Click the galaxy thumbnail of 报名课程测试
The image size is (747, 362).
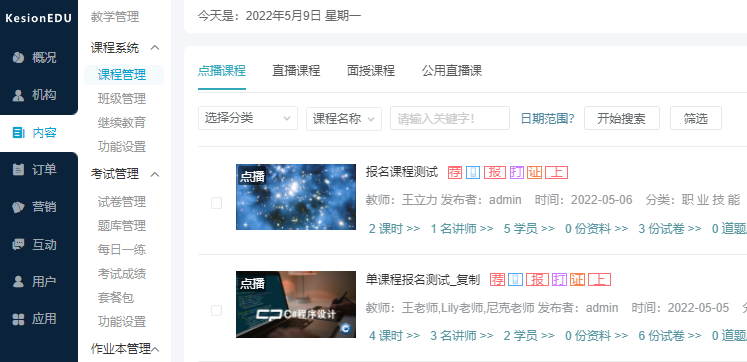(296, 197)
